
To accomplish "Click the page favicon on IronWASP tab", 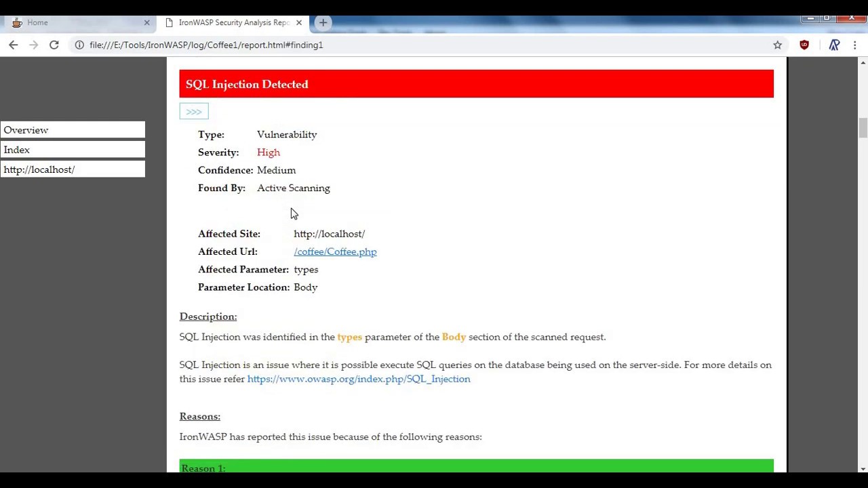I will (169, 22).
